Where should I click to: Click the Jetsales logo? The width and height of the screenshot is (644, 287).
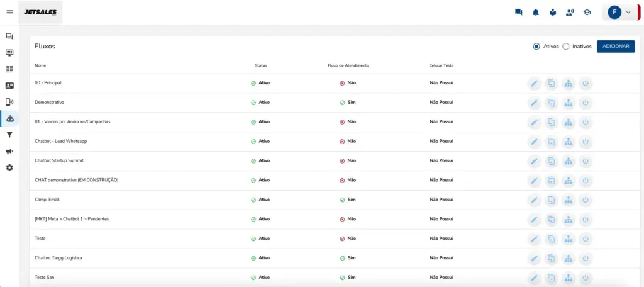(x=40, y=12)
